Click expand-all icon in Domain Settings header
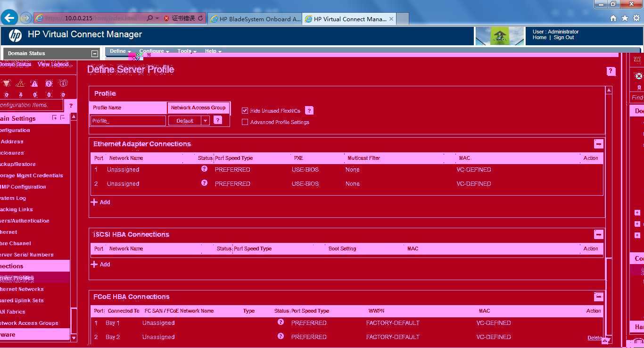This screenshot has width=644, height=348. [x=55, y=118]
